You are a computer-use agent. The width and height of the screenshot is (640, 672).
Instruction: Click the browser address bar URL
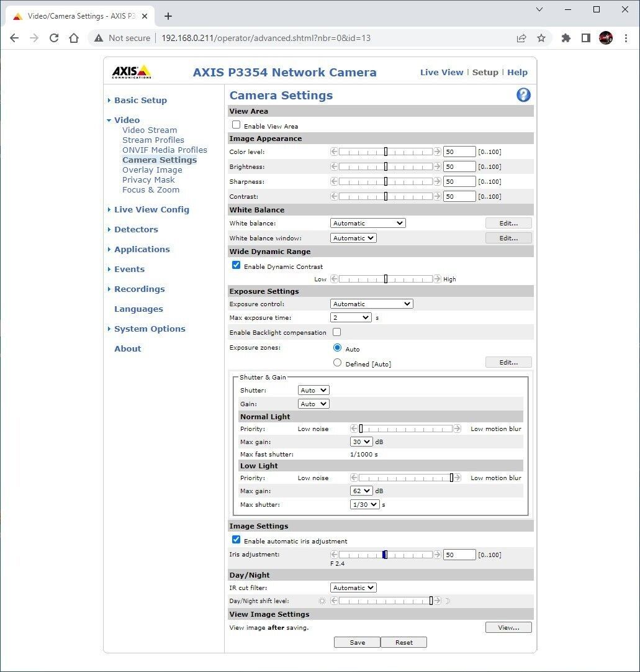click(266, 38)
